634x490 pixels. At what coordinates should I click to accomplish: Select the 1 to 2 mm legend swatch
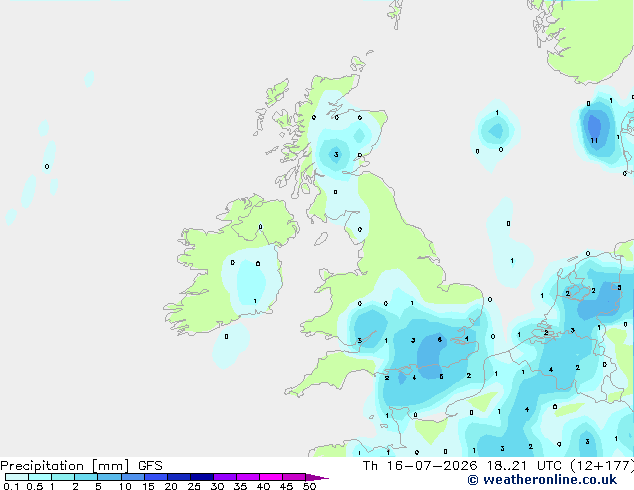point(63,477)
